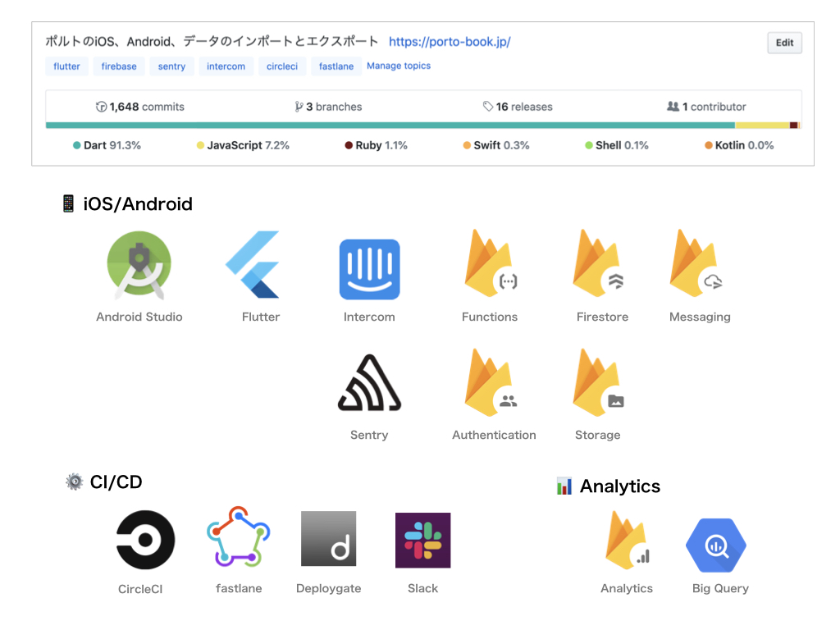Click the gear icon beside CI/CD heading
The image size is (840, 630).
click(74, 482)
